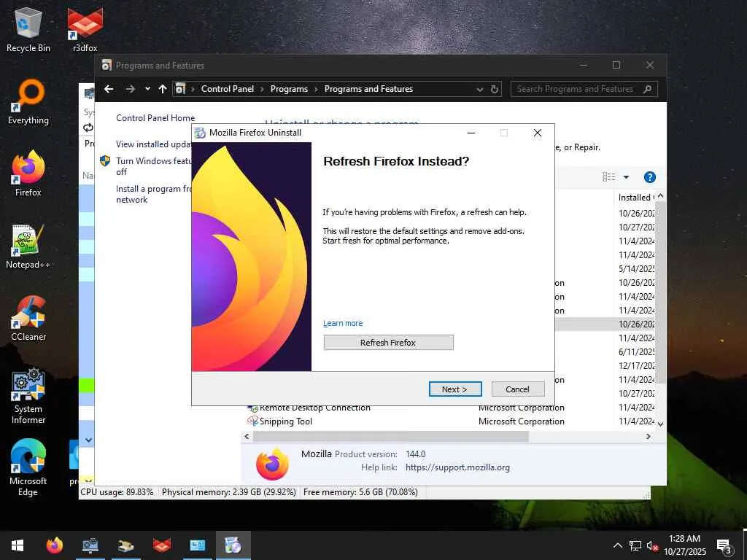This screenshot has height=560, width=747.
Task: Click the Programs and Features breadcrumb
Action: click(368, 89)
